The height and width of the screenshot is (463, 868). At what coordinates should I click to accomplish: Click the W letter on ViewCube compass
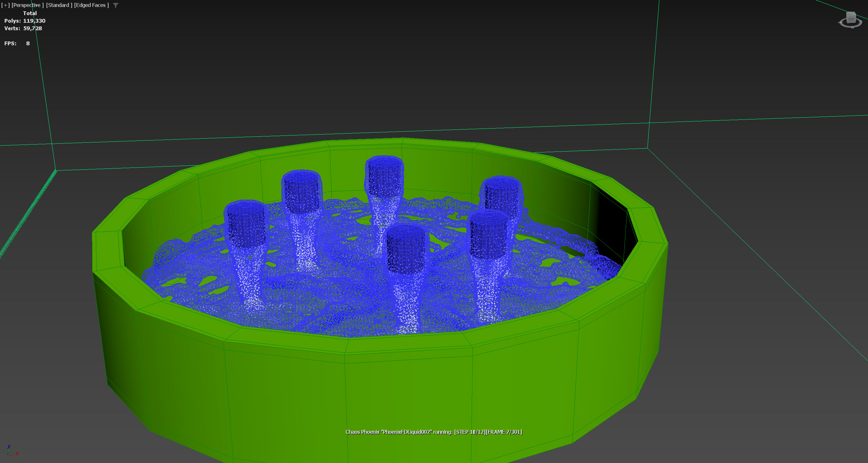(x=840, y=23)
